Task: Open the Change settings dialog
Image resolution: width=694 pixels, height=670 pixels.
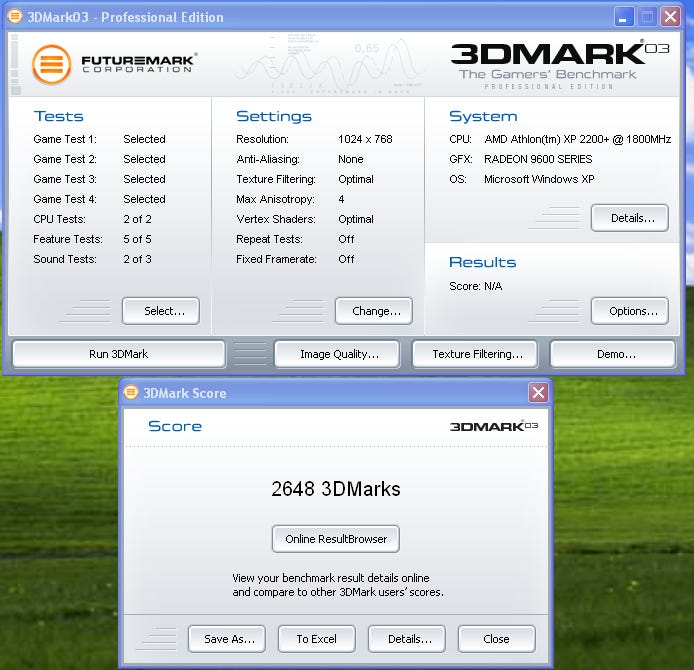Action: [x=374, y=311]
